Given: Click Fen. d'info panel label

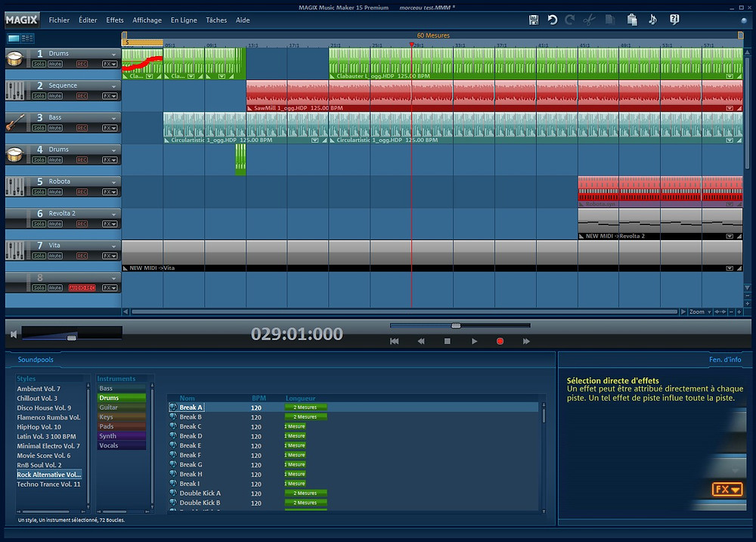Looking at the screenshot, I should tap(725, 360).
